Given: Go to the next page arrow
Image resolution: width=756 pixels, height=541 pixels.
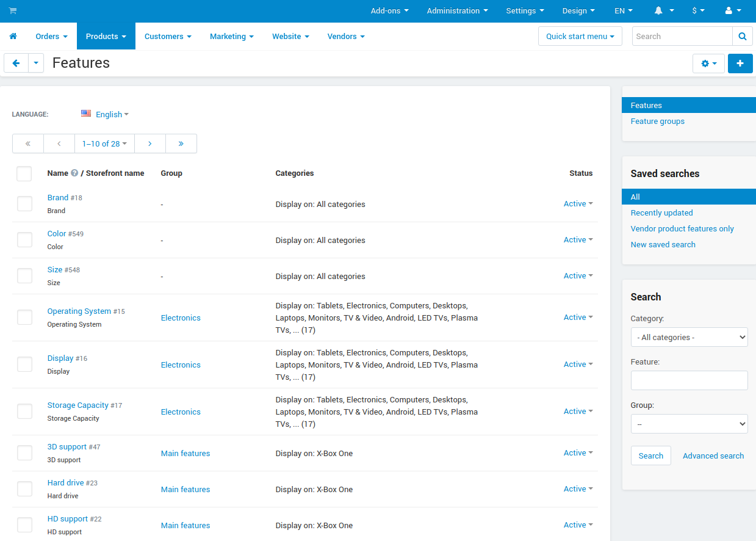Looking at the screenshot, I should (x=150, y=143).
